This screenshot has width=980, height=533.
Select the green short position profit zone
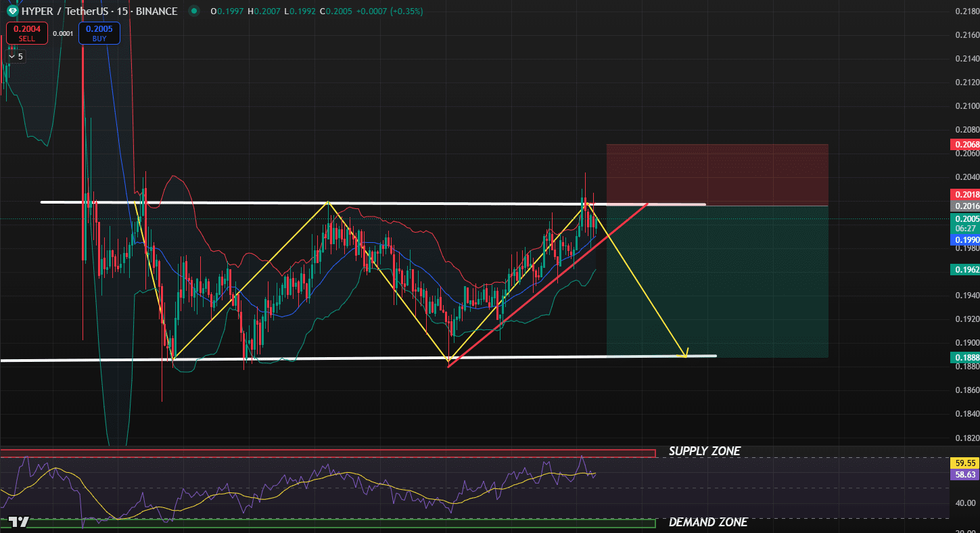(x=717, y=281)
